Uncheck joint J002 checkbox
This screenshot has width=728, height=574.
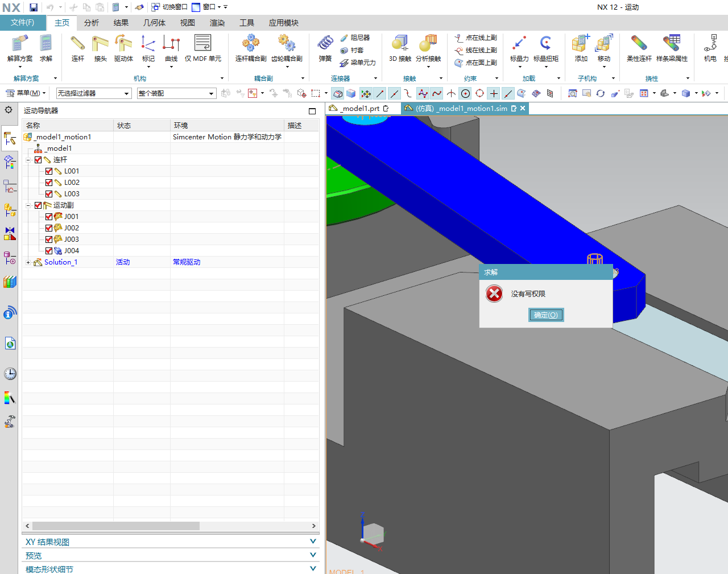(x=49, y=228)
